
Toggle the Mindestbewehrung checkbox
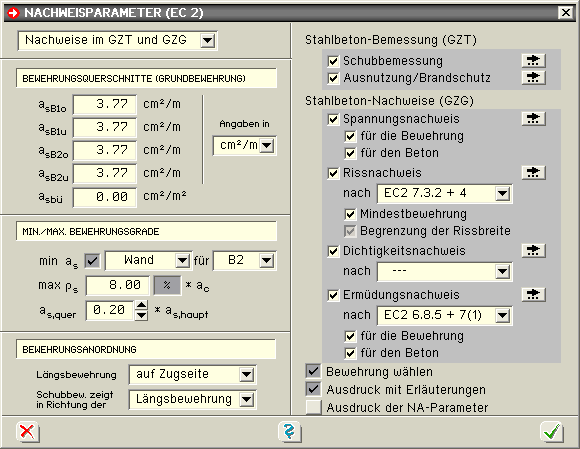click(x=350, y=214)
